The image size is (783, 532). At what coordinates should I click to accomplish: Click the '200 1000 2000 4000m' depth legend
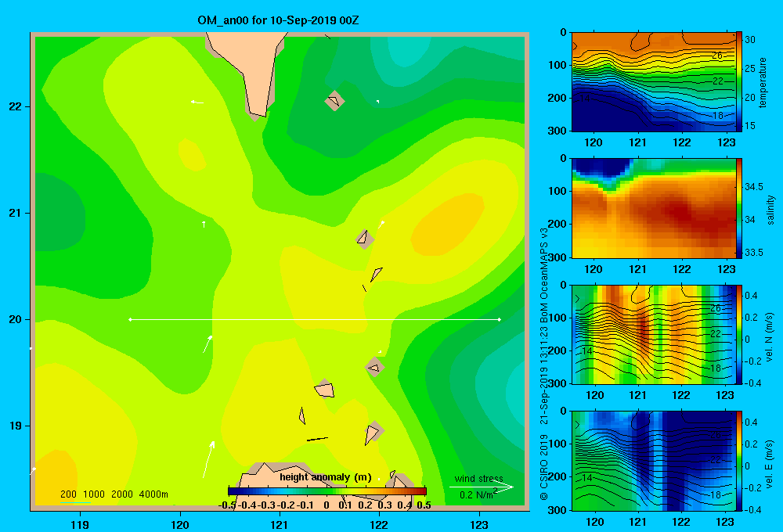click(x=114, y=494)
